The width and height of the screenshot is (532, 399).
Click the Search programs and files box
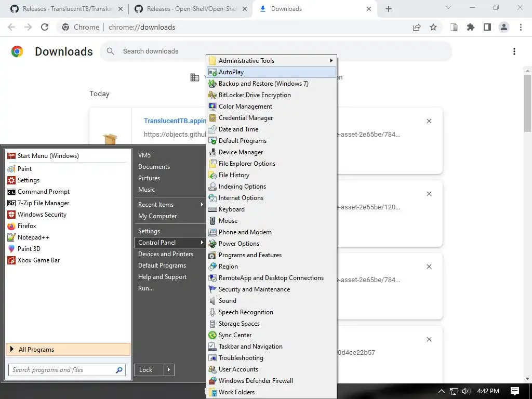tap(67, 370)
